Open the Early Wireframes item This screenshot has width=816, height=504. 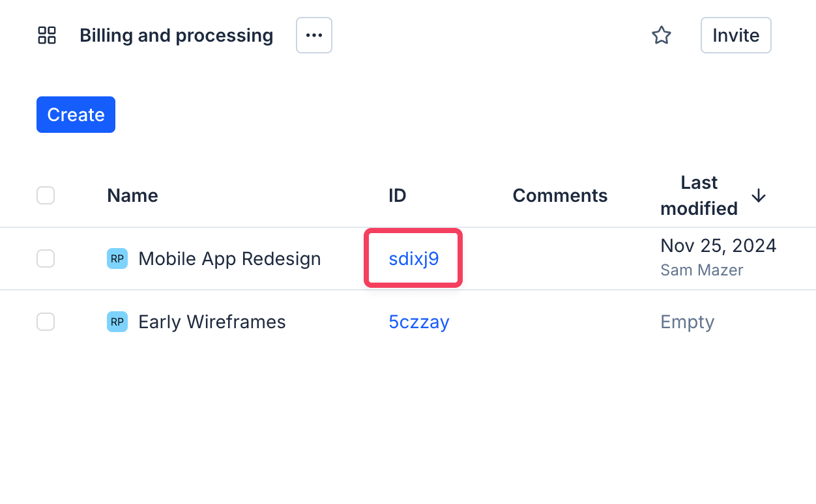pyautogui.click(x=212, y=322)
